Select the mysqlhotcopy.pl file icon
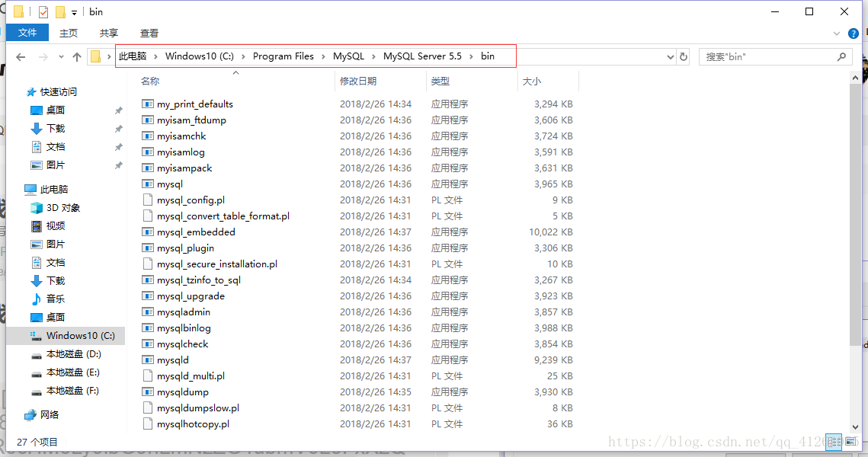868x457 pixels. pos(147,423)
